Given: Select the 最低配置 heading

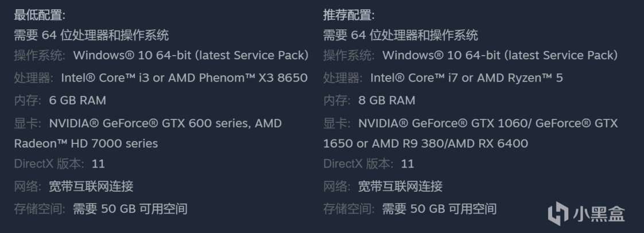Looking at the screenshot, I should point(40,15).
